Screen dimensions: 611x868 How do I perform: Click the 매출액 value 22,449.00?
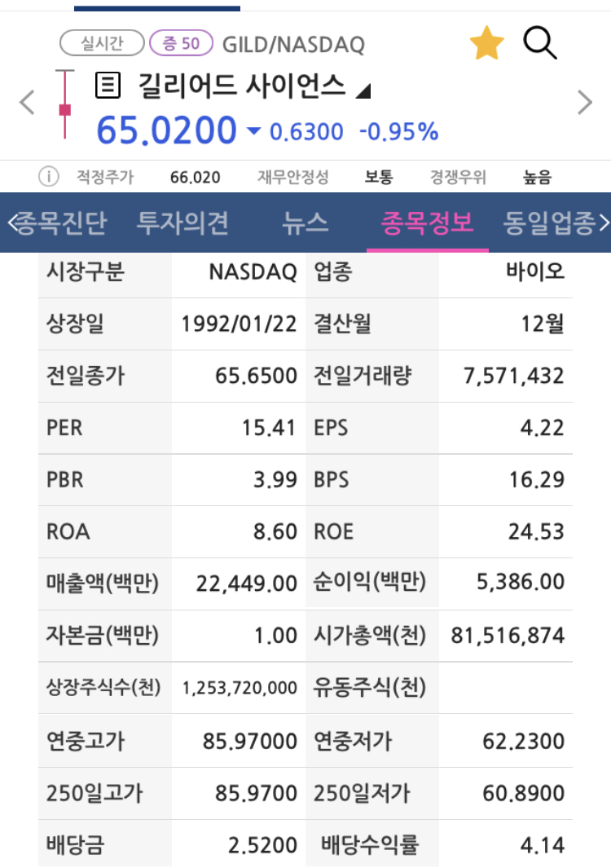(x=246, y=584)
